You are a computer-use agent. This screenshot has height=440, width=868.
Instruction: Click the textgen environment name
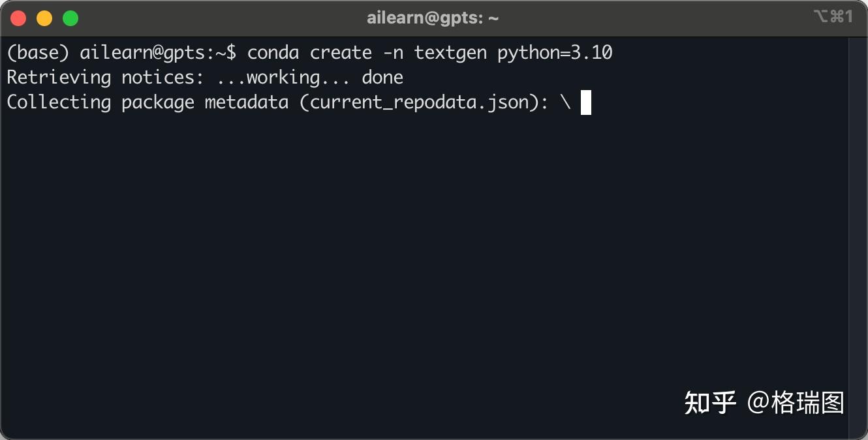pos(450,53)
